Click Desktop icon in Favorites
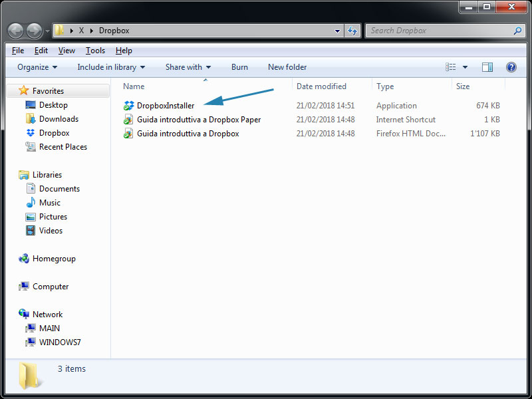Image resolution: width=532 pixels, height=399 pixels. pyautogui.click(x=31, y=105)
